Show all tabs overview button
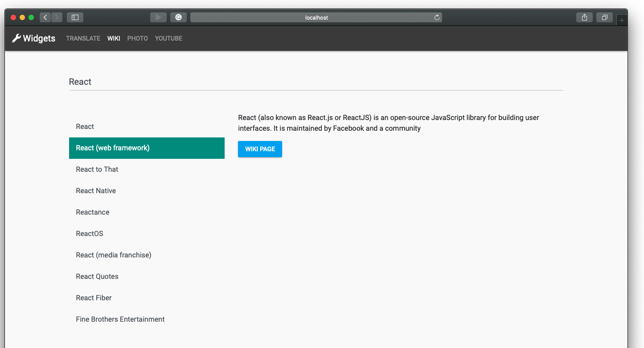644x348 pixels. [x=605, y=17]
